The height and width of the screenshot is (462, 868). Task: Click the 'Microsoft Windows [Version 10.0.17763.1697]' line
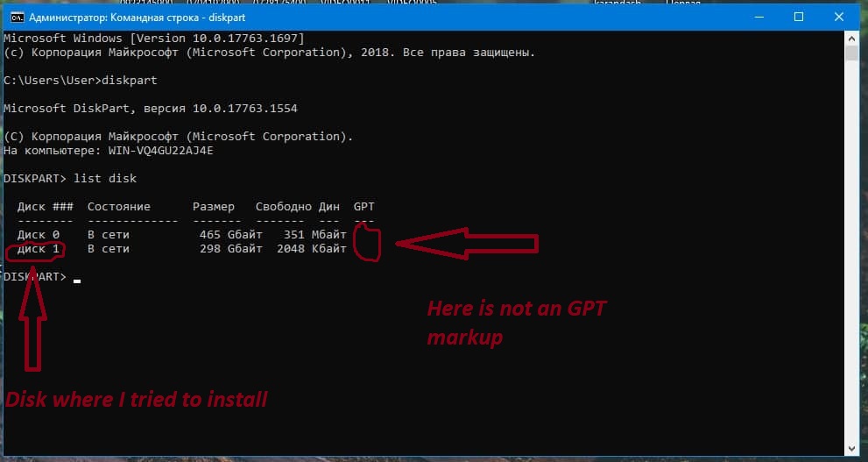(154, 39)
